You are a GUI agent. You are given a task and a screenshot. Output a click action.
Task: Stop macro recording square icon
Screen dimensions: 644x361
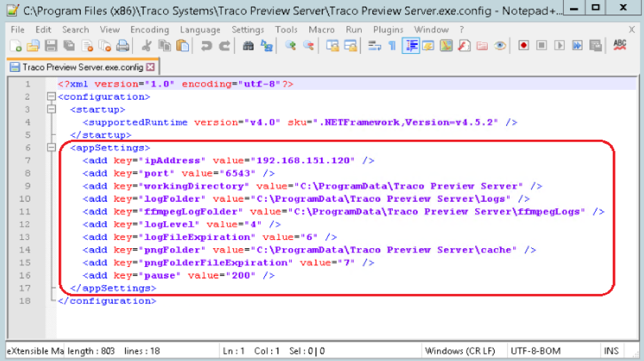click(x=542, y=46)
